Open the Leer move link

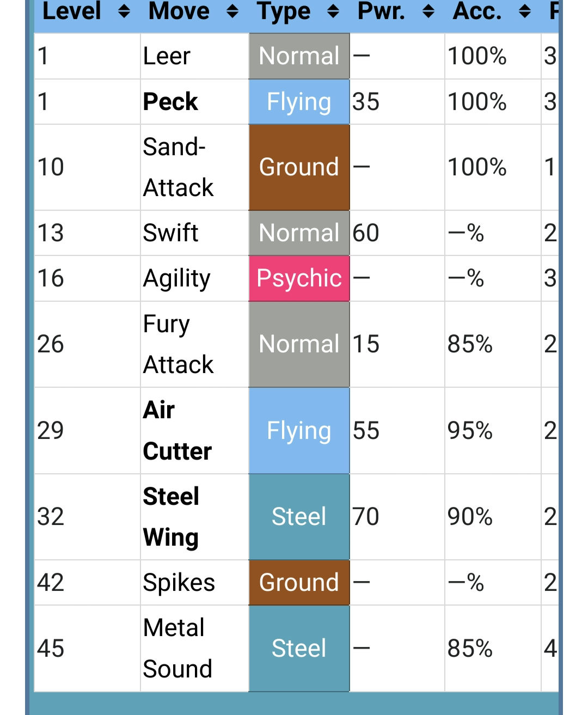[167, 56]
